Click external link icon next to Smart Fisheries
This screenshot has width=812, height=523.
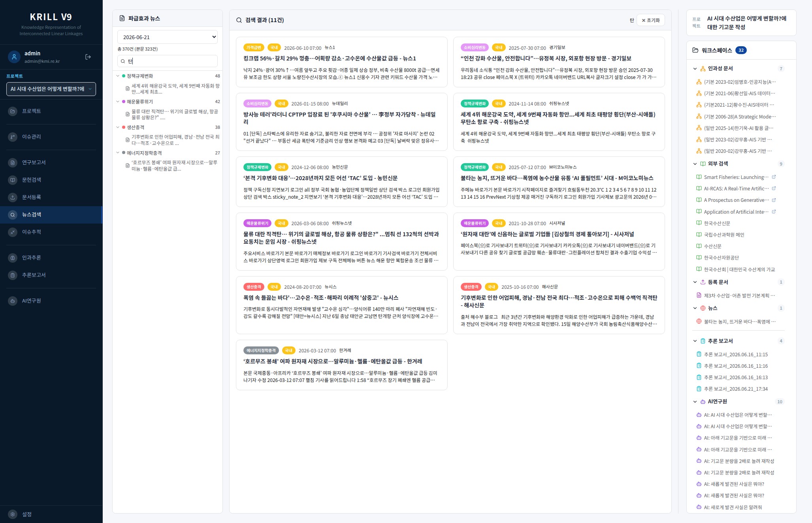coord(774,177)
